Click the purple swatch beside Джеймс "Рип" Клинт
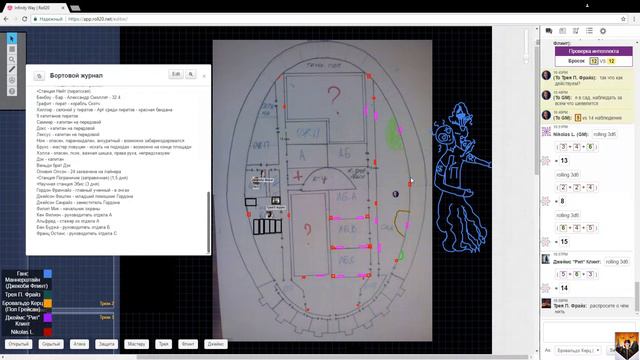The width and height of the screenshot is (640, 360). click(x=48, y=317)
